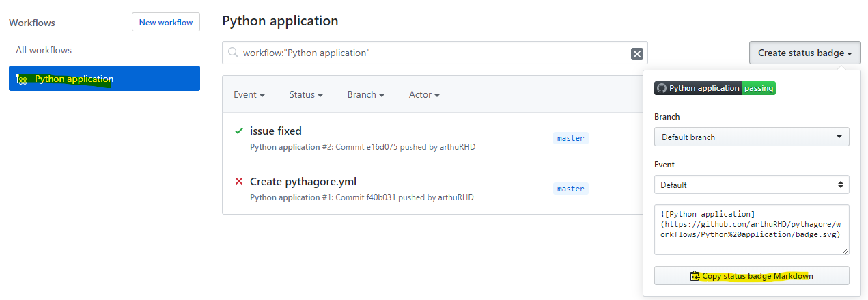Expand the Default branch selector

(x=751, y=137)
